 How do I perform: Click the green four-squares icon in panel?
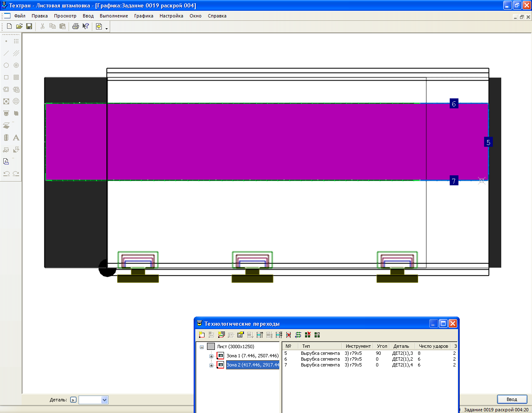coord(317,335)
